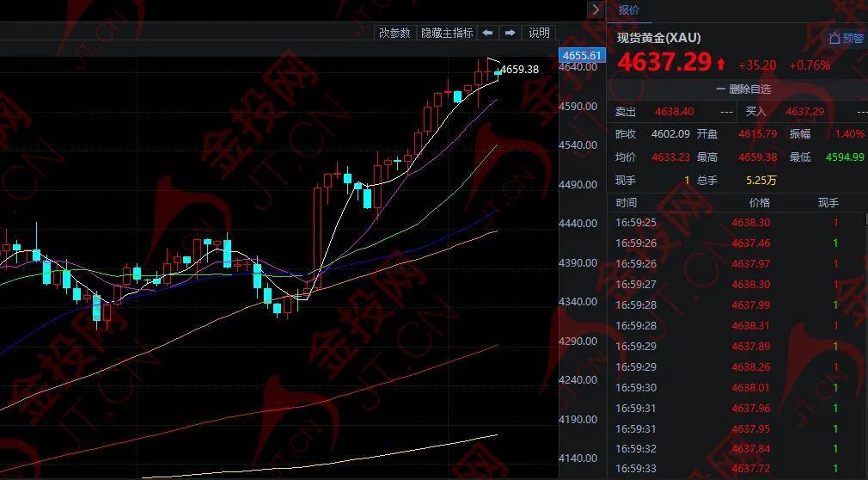
Task: Open the 说明 description button
Action: coord(539,33)
